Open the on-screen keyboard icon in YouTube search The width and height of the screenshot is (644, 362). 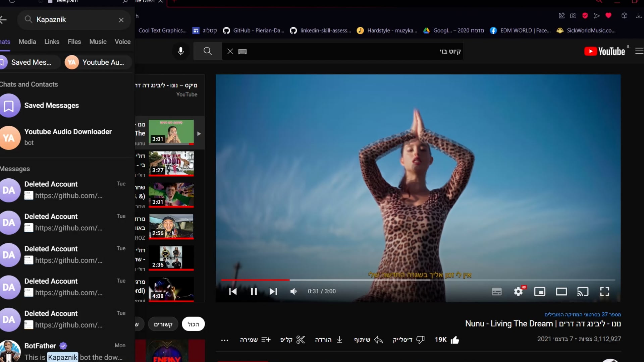click(243, 52)
